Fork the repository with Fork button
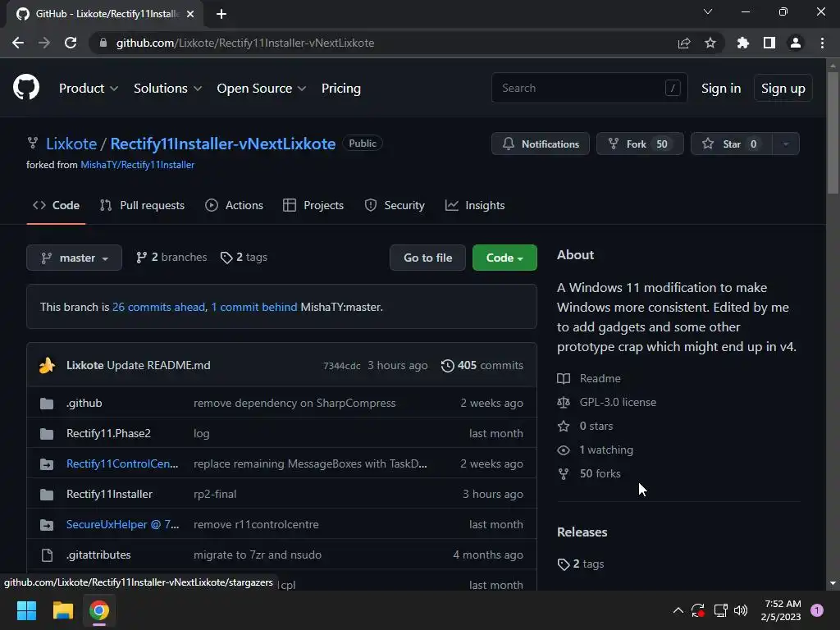Image resolution: width=840 pixels, height=630 pixels. 640,144
